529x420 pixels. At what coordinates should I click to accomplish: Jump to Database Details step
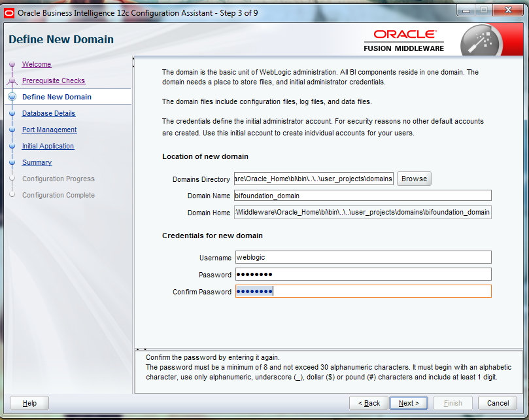tap(48, 113)
